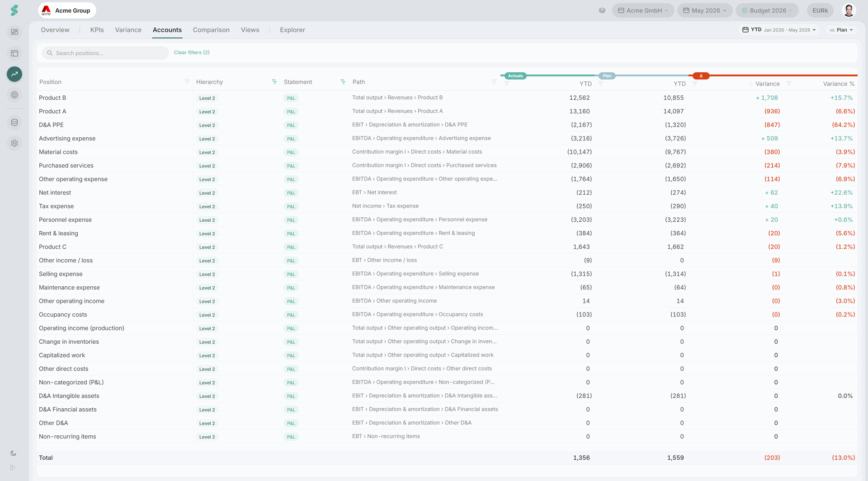Click the layers icon in header
This screenshot has height=481, width=868.
[602, 10]
